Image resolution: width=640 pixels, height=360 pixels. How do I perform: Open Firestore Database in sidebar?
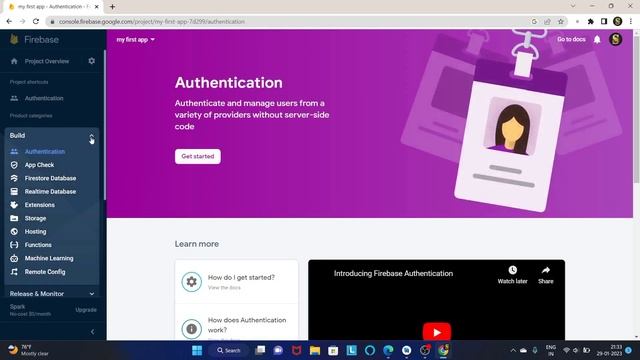coord(50,178)
